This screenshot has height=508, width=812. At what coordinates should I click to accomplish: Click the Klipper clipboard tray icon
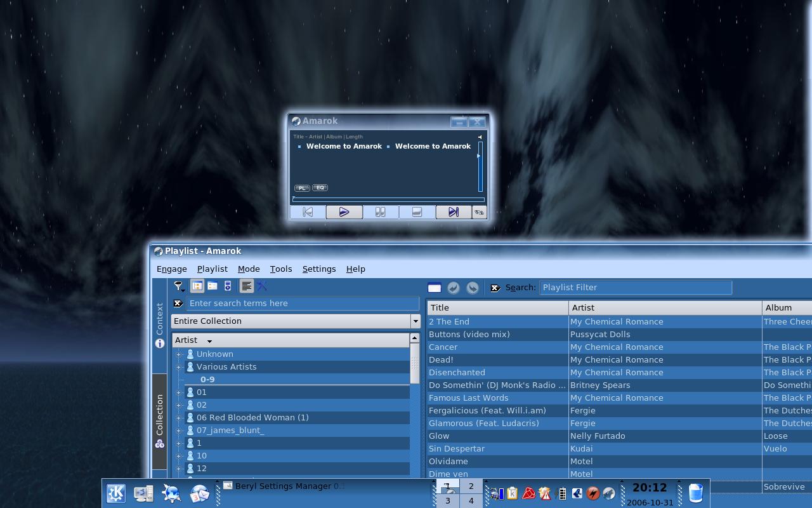513,493
